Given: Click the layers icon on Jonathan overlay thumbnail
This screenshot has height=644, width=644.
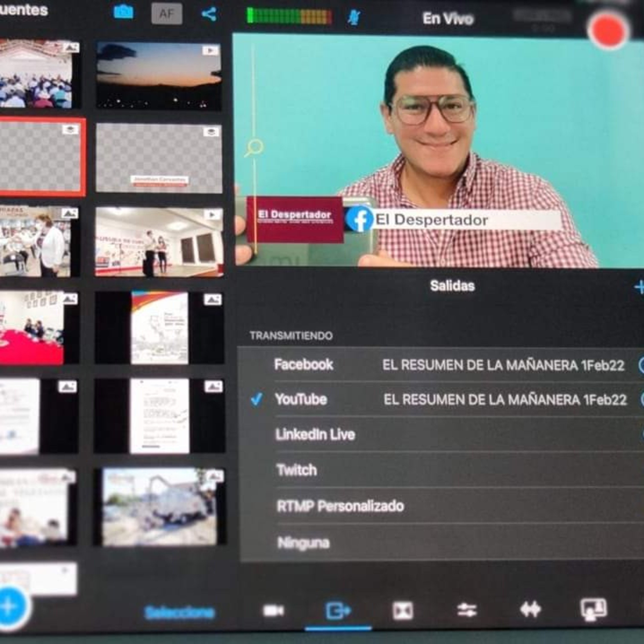Looking at the screenshot, I should click(211, 132).
